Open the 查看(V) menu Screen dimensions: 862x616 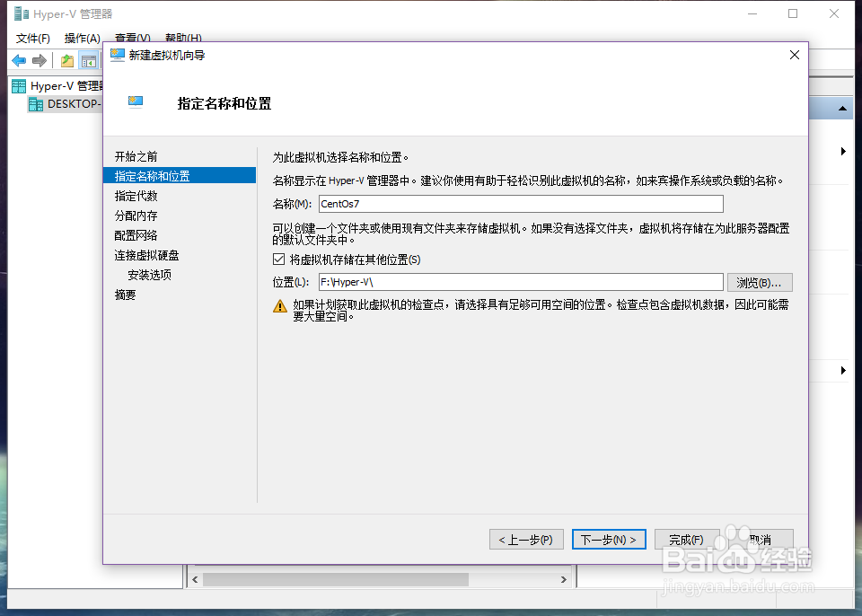point(131,39)
